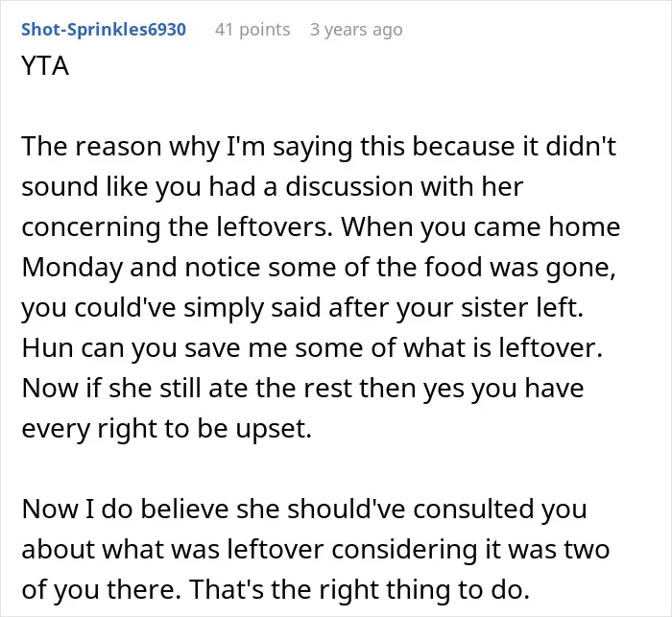Click the line starting 'The reason why I'm saying'

pyautogui.click(x=319, y=147)
